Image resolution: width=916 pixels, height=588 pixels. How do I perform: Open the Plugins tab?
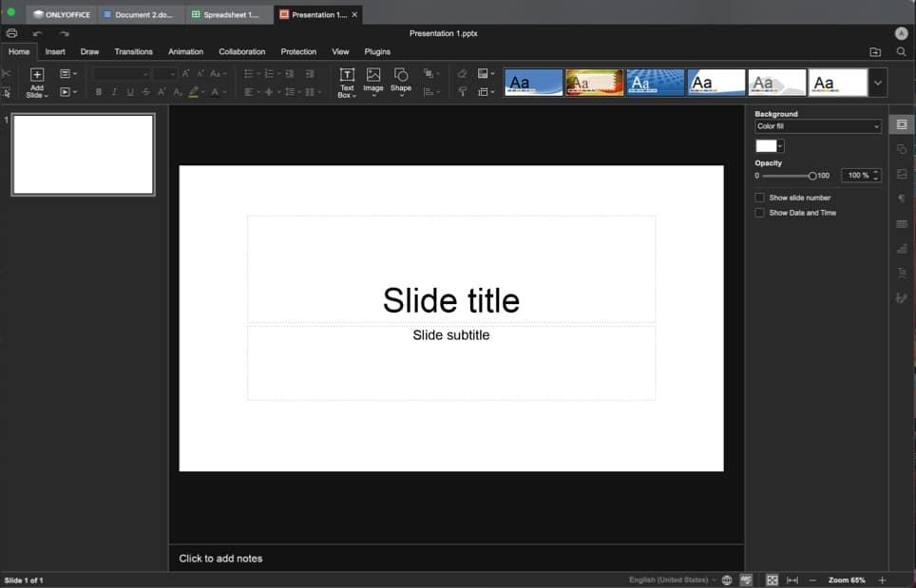click(377, 52)
